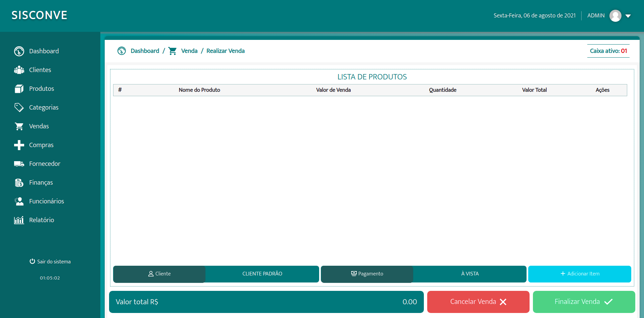644x318 pixels.
Task: Confirm with the Finalizar Venda button
Action: pyautogui.click(x=584, y=302)
